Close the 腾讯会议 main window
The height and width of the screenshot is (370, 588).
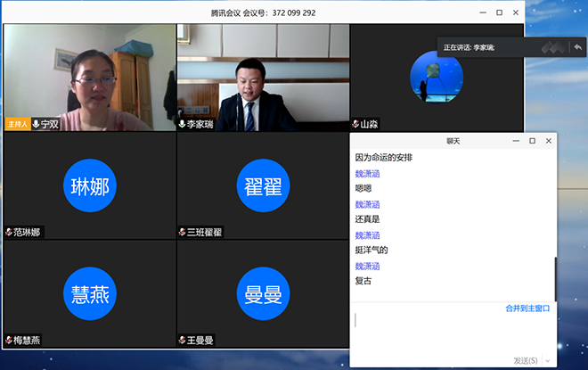click(516, 12)
